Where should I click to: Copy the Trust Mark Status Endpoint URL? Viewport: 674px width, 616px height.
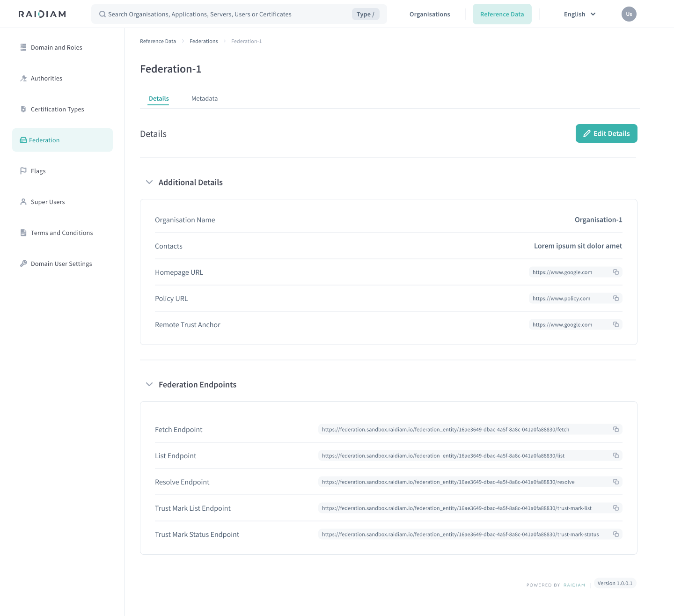point(616,534)
